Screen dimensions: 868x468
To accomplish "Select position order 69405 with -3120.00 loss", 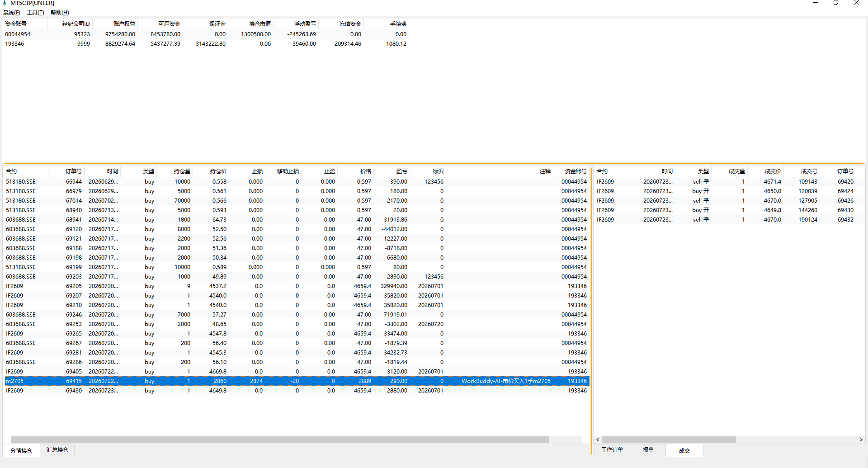I will pos(297,372).
